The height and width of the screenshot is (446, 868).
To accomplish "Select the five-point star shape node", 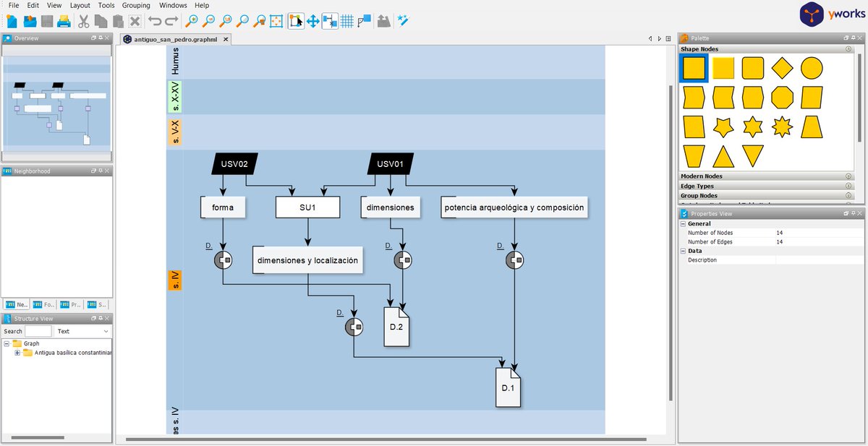I will [724, 126].
